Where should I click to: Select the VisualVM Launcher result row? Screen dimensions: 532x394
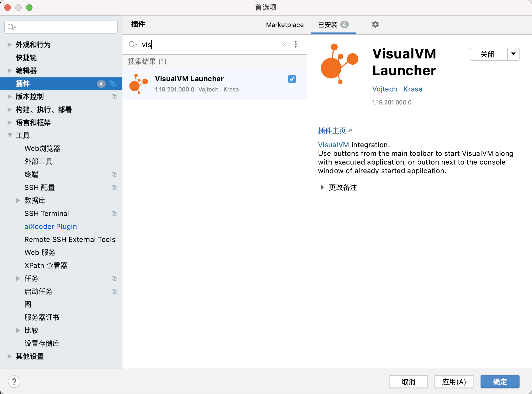click(x=215, y=84)
